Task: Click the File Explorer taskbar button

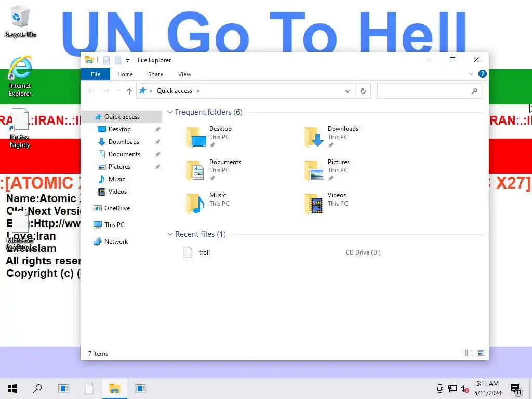Action: (x=114, y=389)
